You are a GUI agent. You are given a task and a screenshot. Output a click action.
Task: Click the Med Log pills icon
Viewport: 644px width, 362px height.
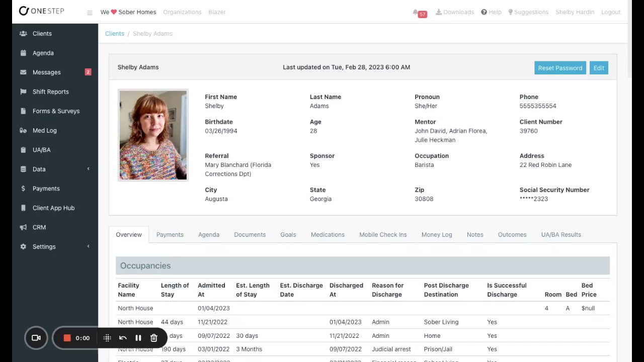(23, 131)
